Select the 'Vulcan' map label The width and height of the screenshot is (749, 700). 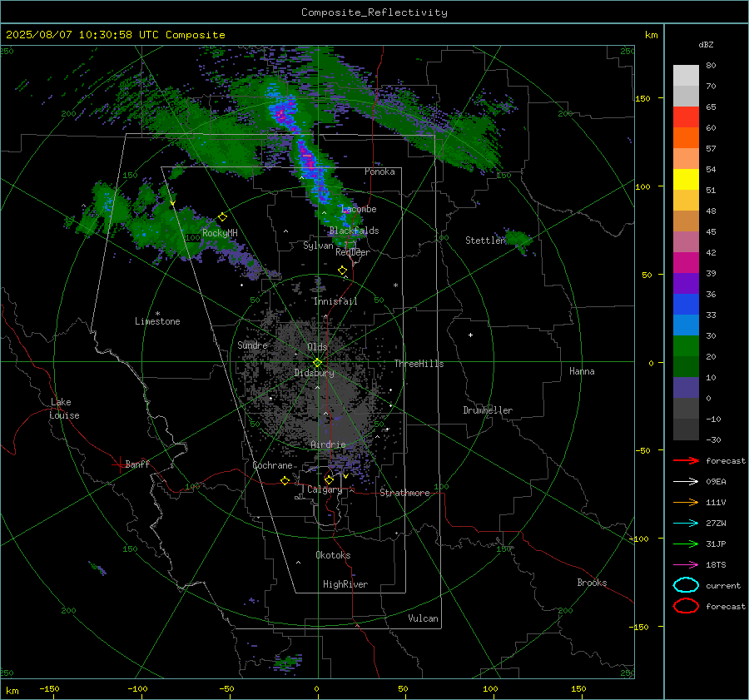coord(424,618)
